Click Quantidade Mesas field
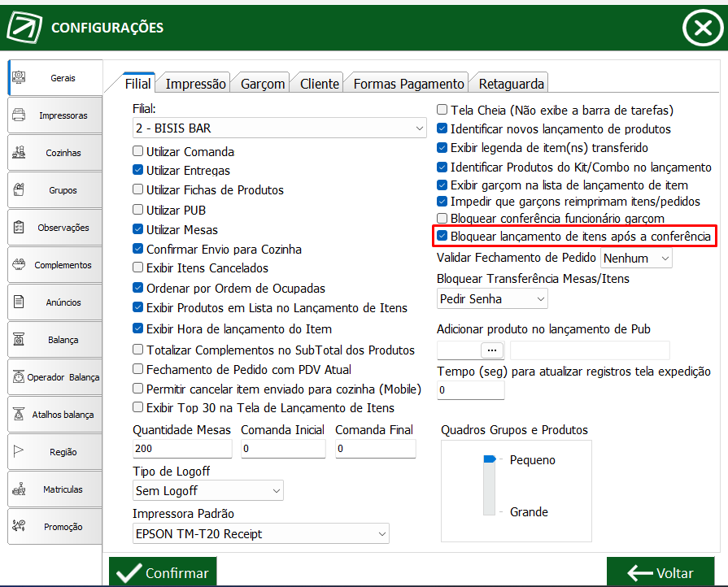 point(182,449)
